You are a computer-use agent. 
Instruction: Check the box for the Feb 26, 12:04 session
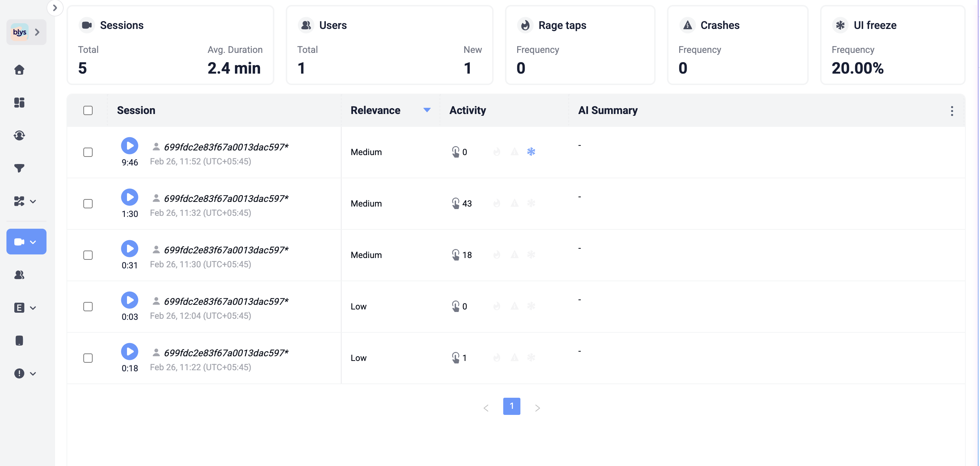(88, 307)
